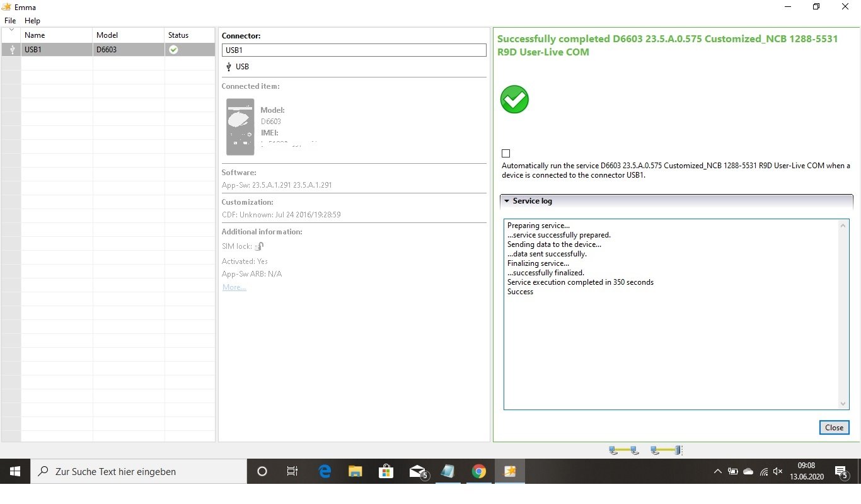Show hidden system tray icons
Viewport: 861px width, 504px height.
click(717, 471)
